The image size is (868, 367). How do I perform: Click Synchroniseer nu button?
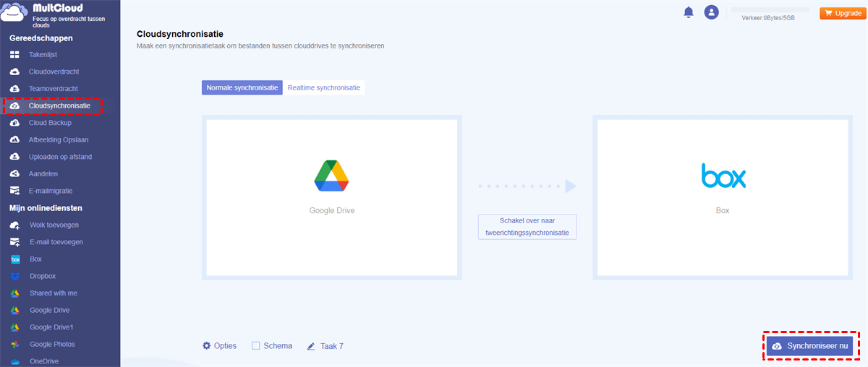pos(810,347)
